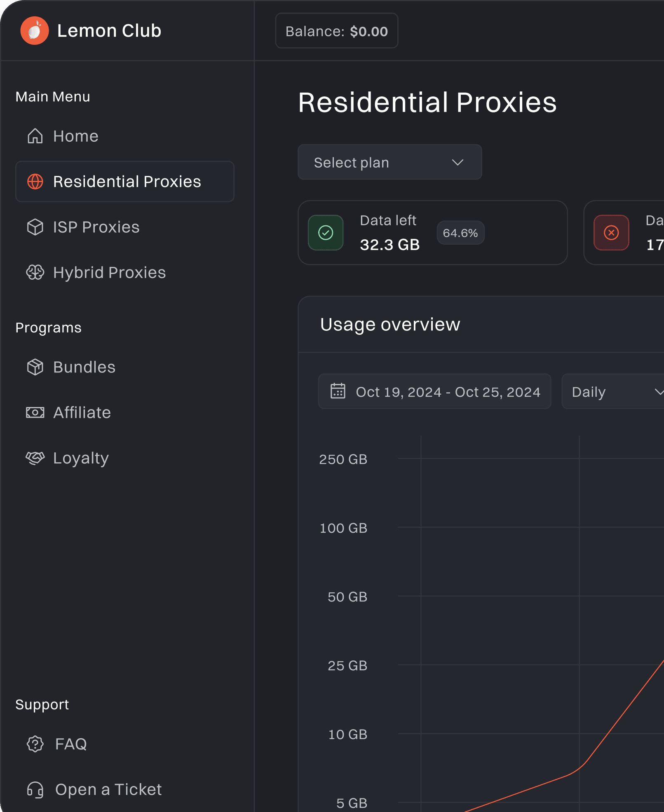
Task: Click the Hybrid Proxies icon
Action: click(x=35, y=272)
